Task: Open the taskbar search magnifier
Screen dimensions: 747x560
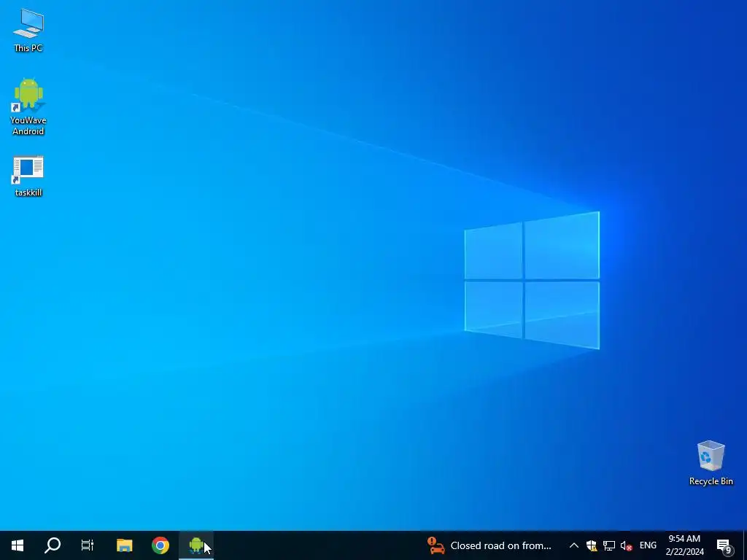Action: click(53, 545)
